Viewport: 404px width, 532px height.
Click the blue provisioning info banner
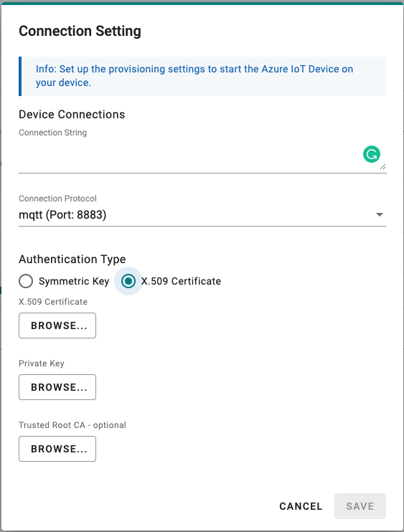coord(202,76)
